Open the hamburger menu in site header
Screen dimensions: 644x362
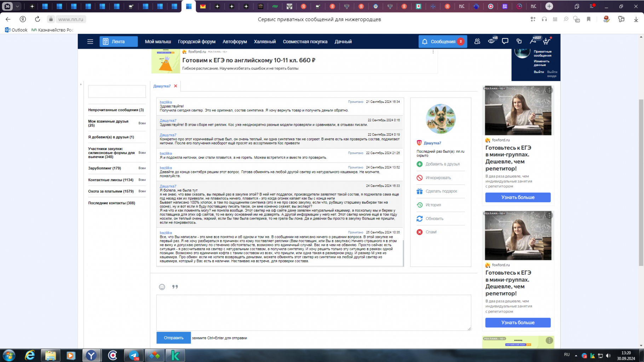point(90,41)
